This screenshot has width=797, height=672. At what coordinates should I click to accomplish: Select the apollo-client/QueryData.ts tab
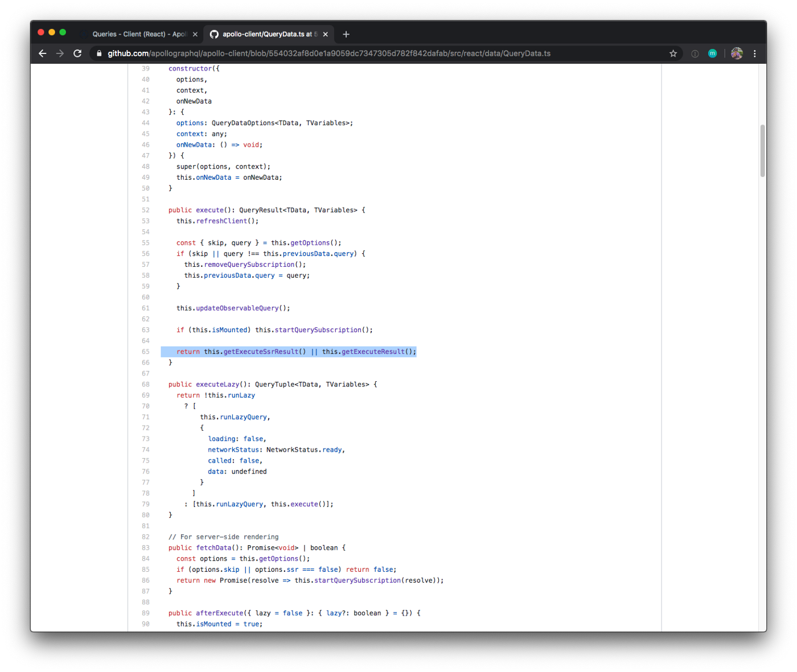(x=269, y=34)
